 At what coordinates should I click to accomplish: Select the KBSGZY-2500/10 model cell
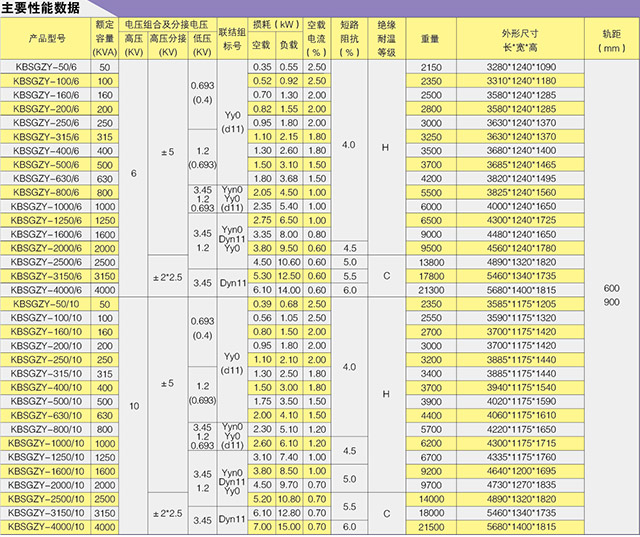(x=46, y=499)
